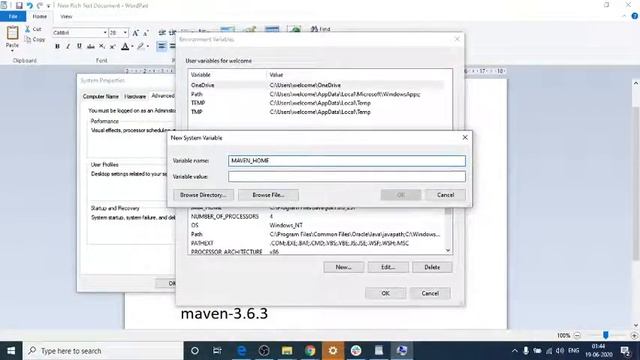Toggle Italic formatting
640x360 pixels.
click(x=68, y=47)
